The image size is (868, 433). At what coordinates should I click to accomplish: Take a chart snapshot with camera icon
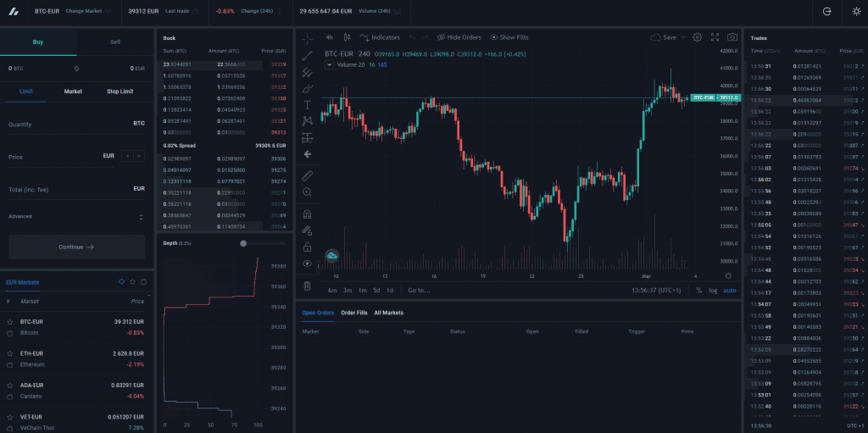[x=731, y=37]
